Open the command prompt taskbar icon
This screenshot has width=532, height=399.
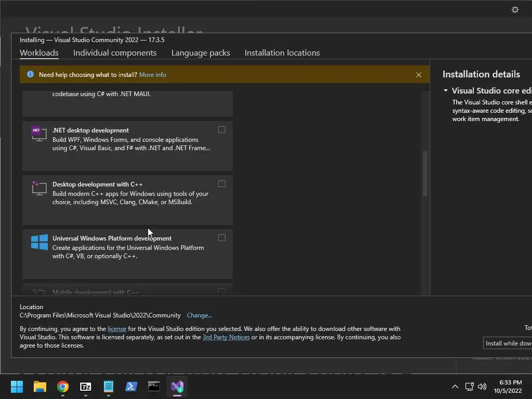point(154,387)
